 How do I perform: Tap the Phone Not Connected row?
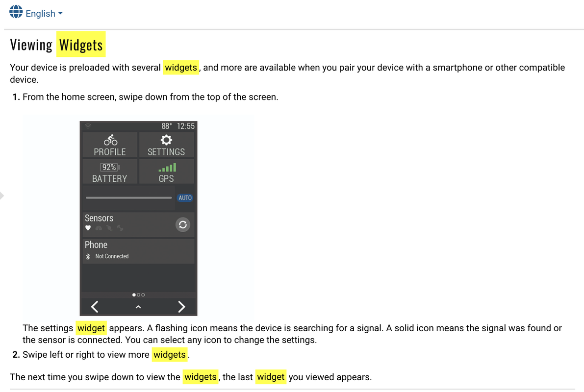coord(138,251)
